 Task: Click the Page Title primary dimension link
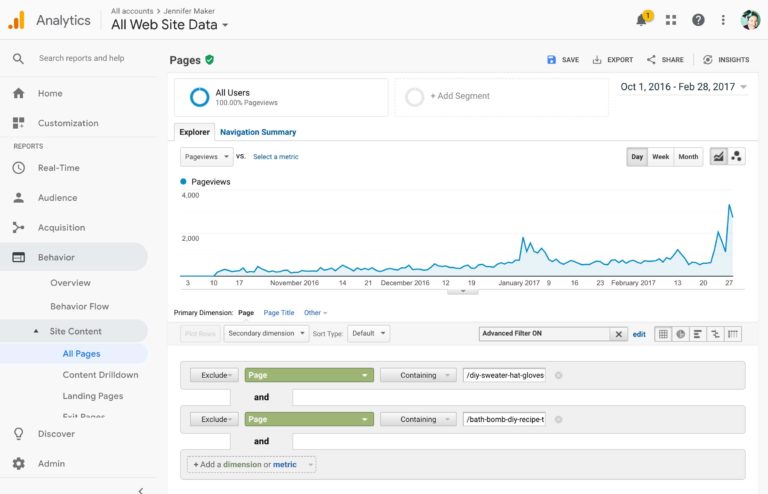click(279, 312)
